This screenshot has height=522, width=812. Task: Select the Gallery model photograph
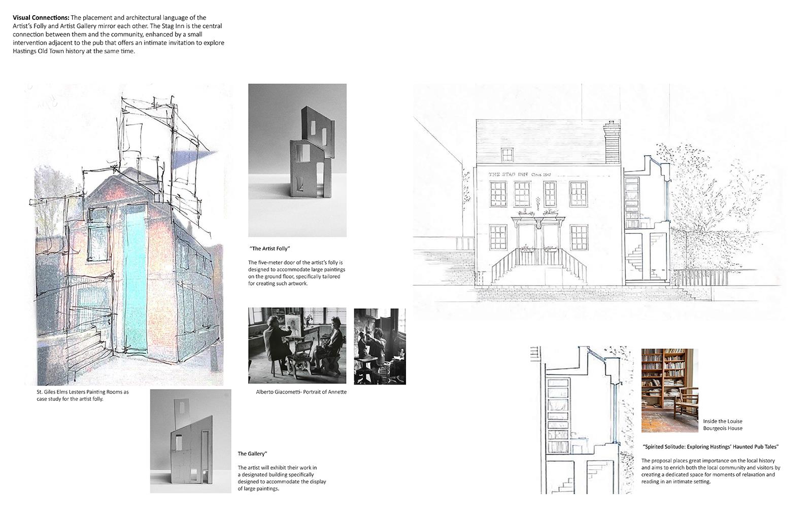pyautogui.click(x=190, y=441)
